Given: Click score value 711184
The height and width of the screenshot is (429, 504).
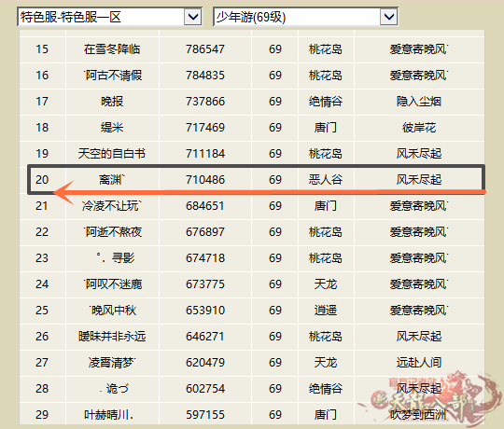Looking at the screenshot, I should [x=205, y=154].
